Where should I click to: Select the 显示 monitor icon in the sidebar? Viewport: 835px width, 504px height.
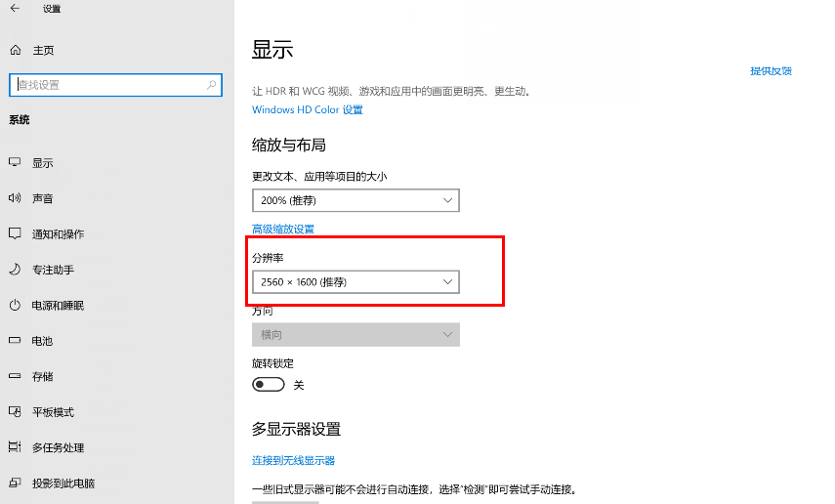tap(15, 162)
